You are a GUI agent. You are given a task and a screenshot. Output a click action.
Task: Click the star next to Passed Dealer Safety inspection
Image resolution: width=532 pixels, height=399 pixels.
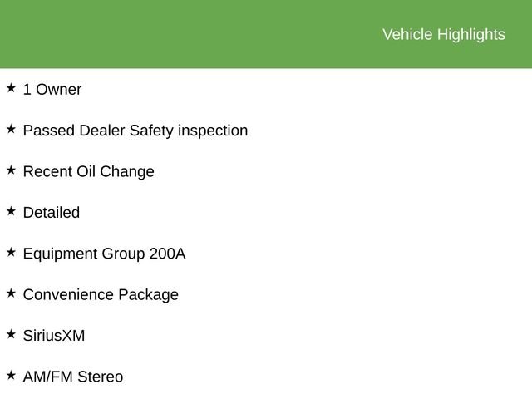click(11, 129)
